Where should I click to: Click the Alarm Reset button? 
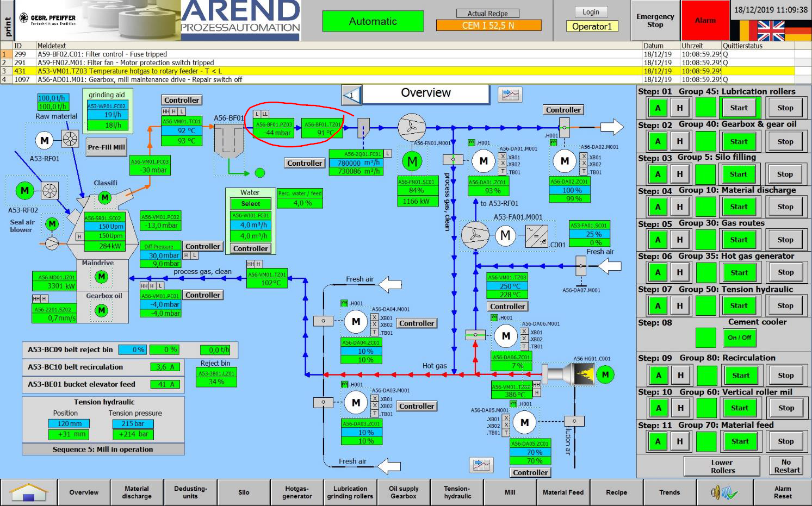point(783,492)
